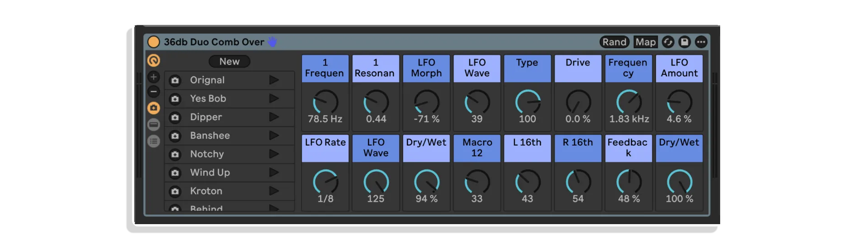Select the Kroton variation name
868x249 pixels.
pyautogui.click(x=206, y=191)
